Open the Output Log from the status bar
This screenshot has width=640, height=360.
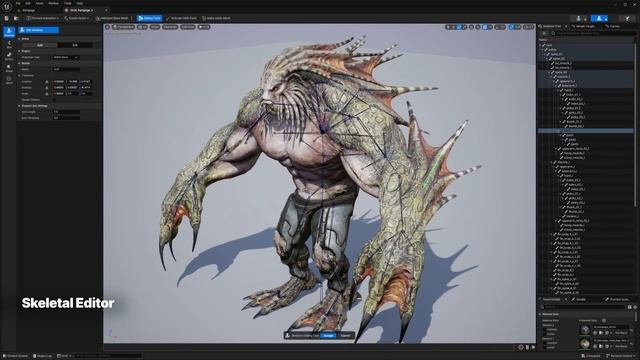click(42, 356)
